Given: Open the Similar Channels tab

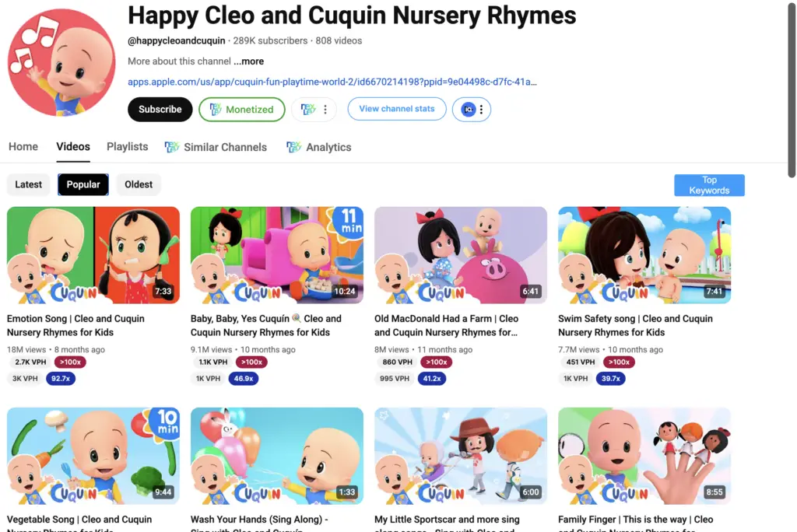Looking at the screenshot, I should [x=216, y=147].
